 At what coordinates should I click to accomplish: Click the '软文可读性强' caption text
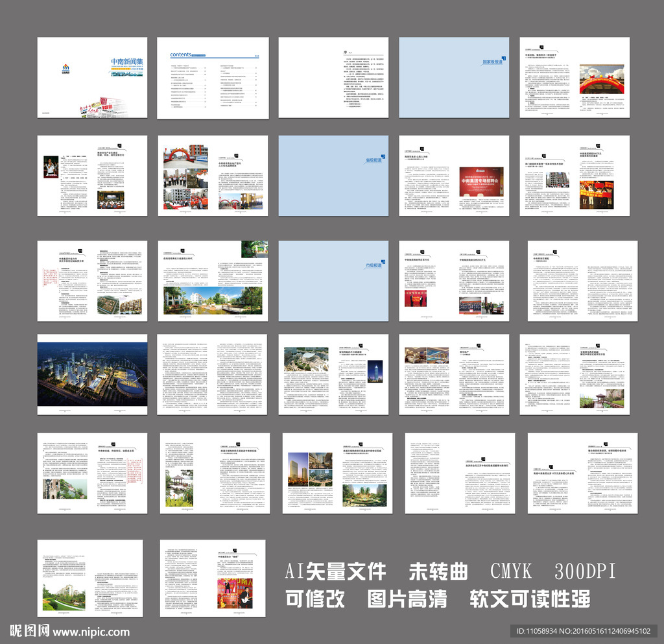click(530, 599)
